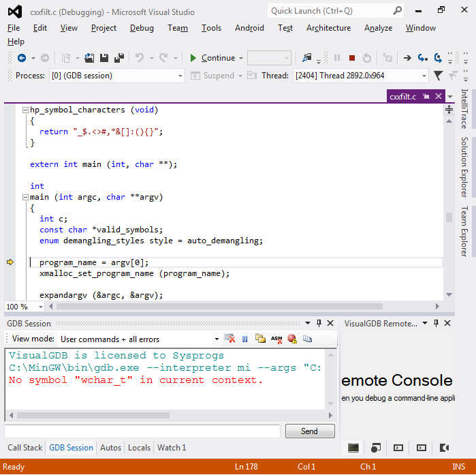Click the thread filter funnel icon
The width and height of the screenshot is (476, 475).
pyautogui.click(x=438, y=76)
